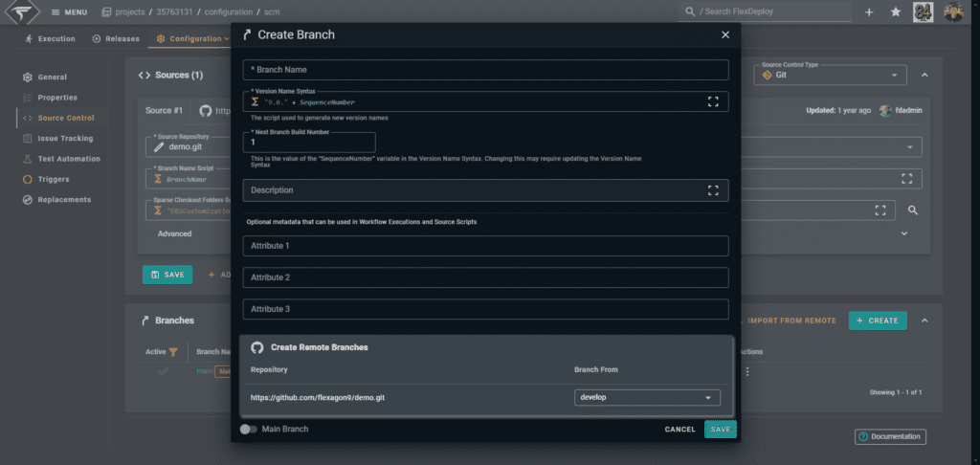980x465 pixels.
Task: Open the Branch From develop dropdown
Action: pos(647,397)
